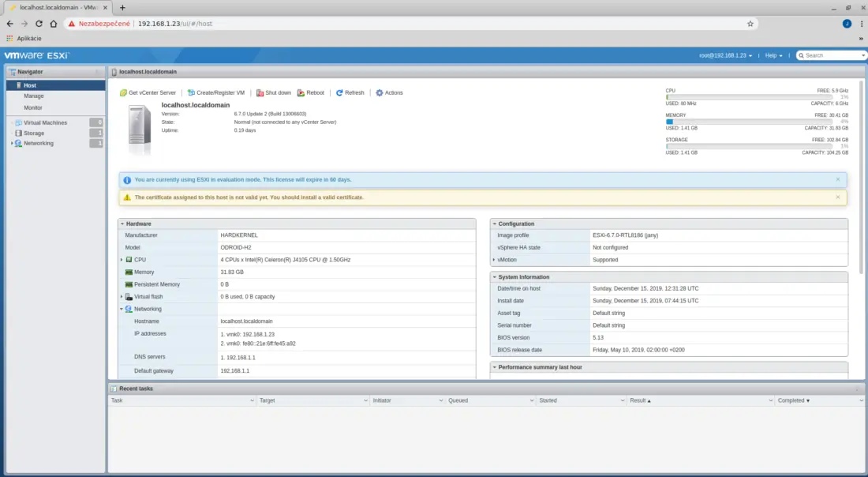Open the Actions gear menu
This screenshot has width=868, height=477.
(389, 93)
